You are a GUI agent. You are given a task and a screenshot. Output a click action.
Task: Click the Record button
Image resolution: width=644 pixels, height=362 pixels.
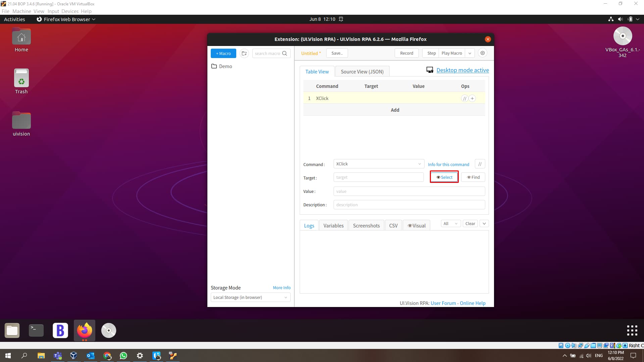pos(406,53)
